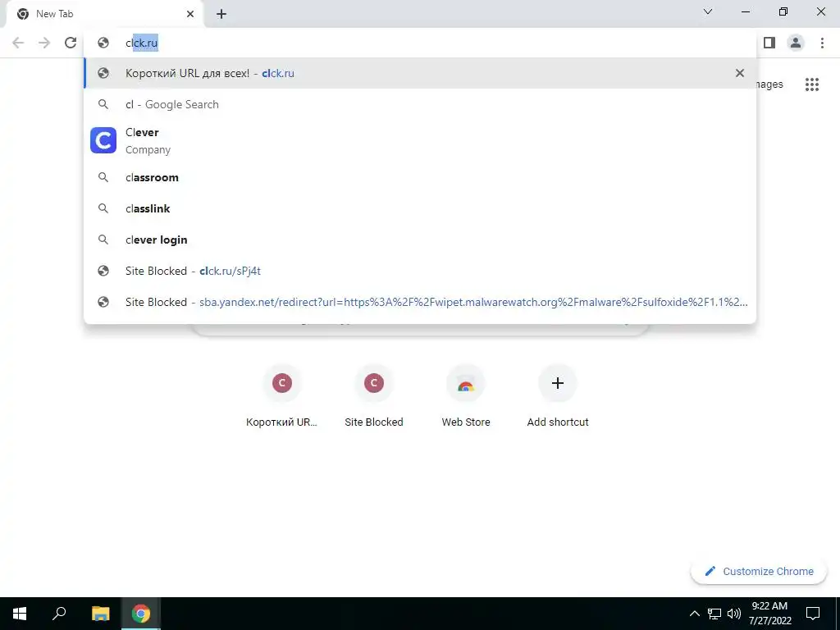This screenshot has height=630, width=840.
Task: Click globe icon beside sba.yandex.net suggestion
Action: tap(103, 302)
